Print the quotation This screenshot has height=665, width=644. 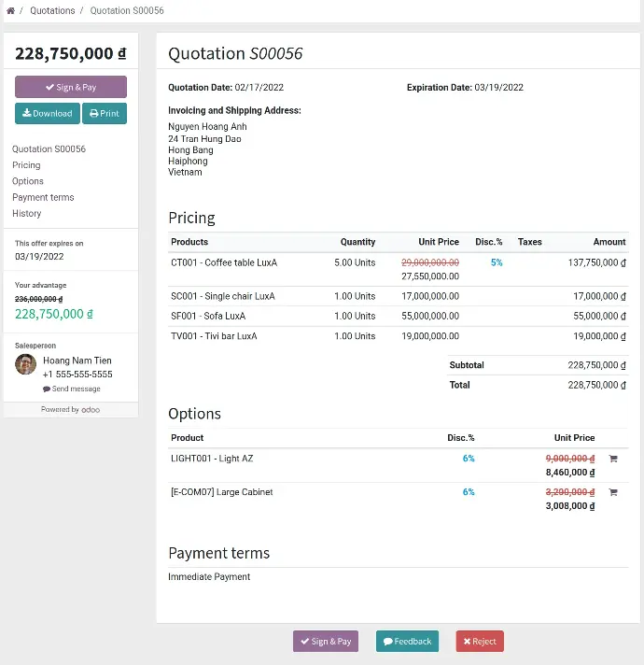pyautogui.click(x=105, y=113)
